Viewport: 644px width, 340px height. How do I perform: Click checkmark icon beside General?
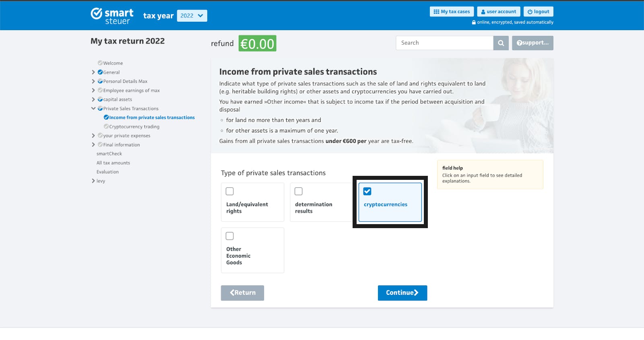[100, 72]
